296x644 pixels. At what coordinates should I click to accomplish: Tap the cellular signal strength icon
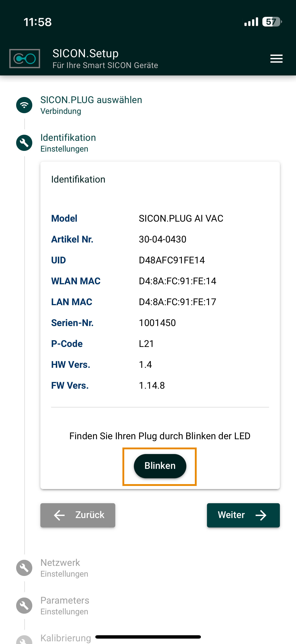coord(251,22)
